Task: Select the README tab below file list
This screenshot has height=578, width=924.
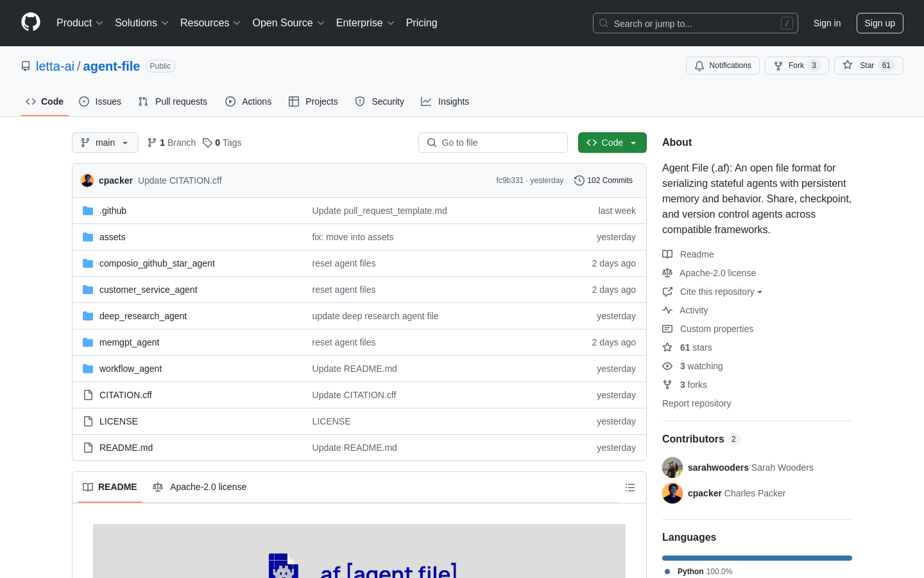Action: [110, 487]
